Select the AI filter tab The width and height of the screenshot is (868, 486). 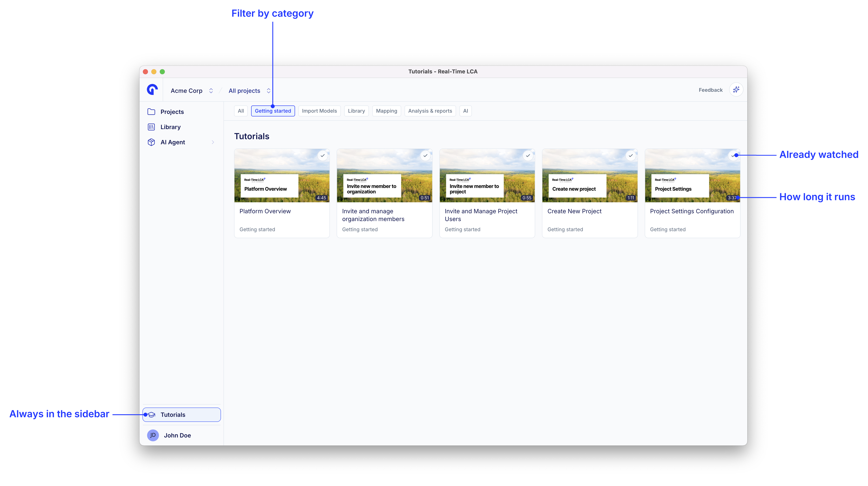(466, 111)
